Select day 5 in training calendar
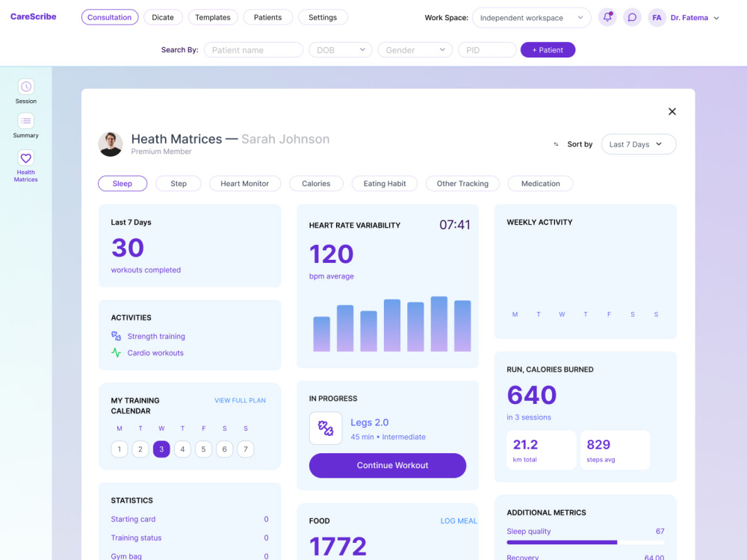Screen dimensions: 747x560 tap(203, 449)
